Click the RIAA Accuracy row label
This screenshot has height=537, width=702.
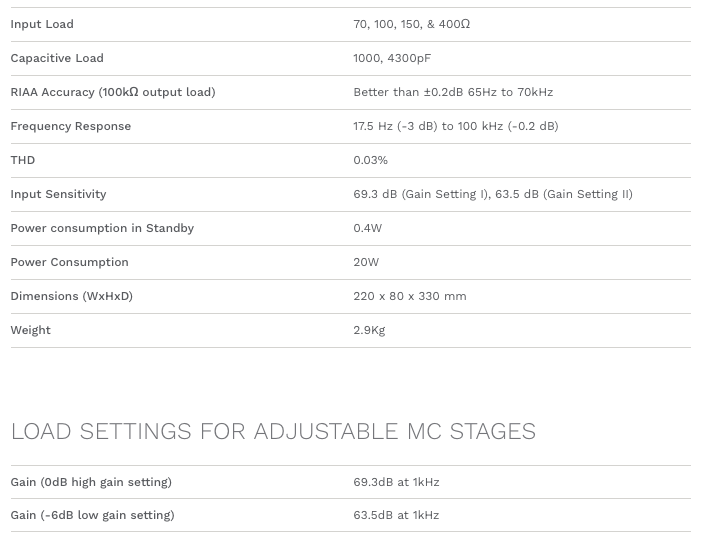click(x=113, y=92)
